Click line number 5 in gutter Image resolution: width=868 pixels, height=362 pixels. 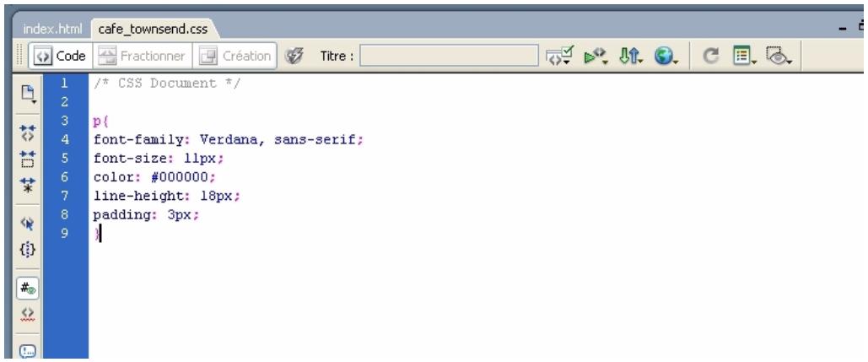(65, 159)
